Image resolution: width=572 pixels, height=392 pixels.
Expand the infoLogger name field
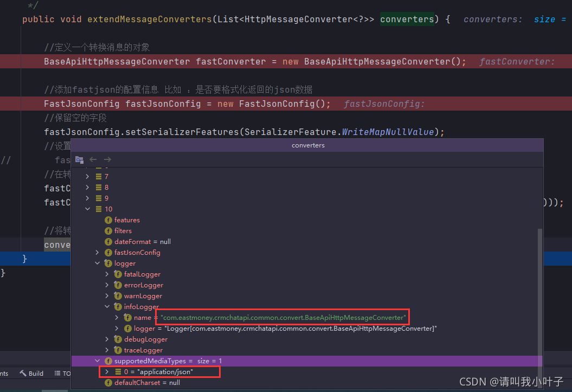click(x=117, y=318)
